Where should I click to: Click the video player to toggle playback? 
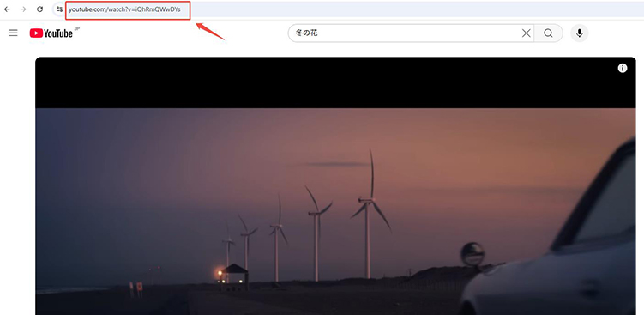[335, 186]
